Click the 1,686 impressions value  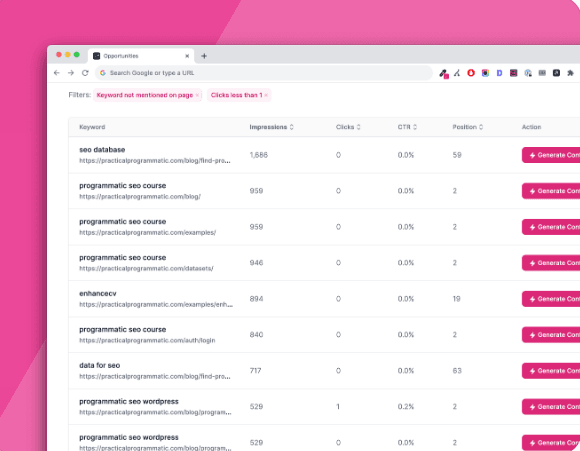click(259, 155)
